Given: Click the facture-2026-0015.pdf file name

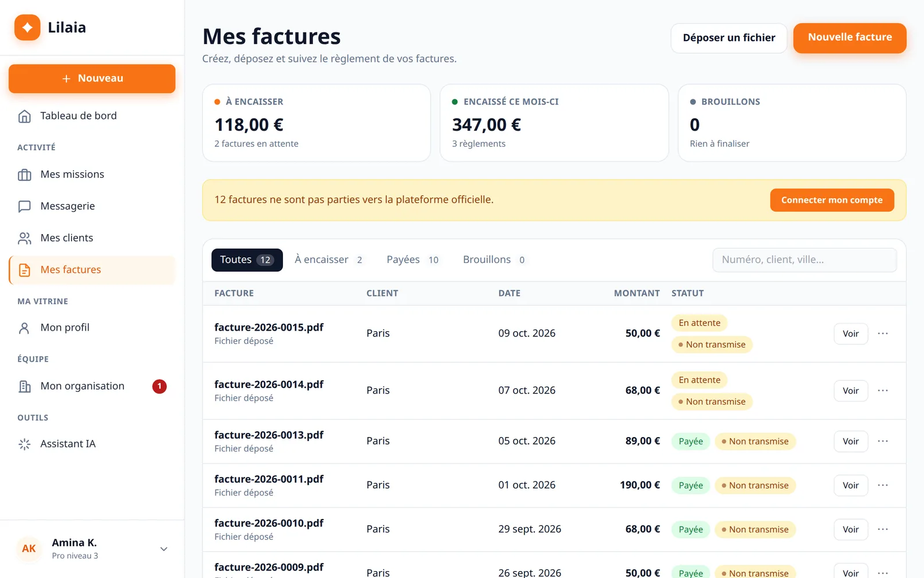Looking at the screenshot, I should [x=269, y=327].
